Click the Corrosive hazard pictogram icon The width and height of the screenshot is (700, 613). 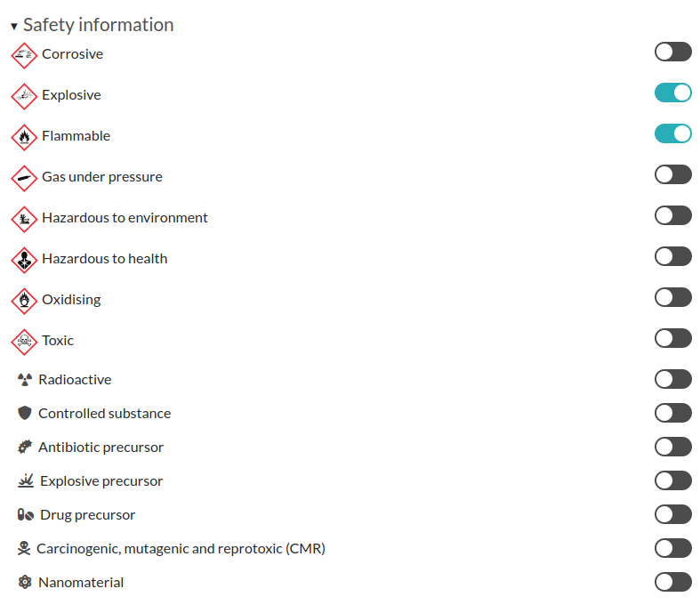24,55
